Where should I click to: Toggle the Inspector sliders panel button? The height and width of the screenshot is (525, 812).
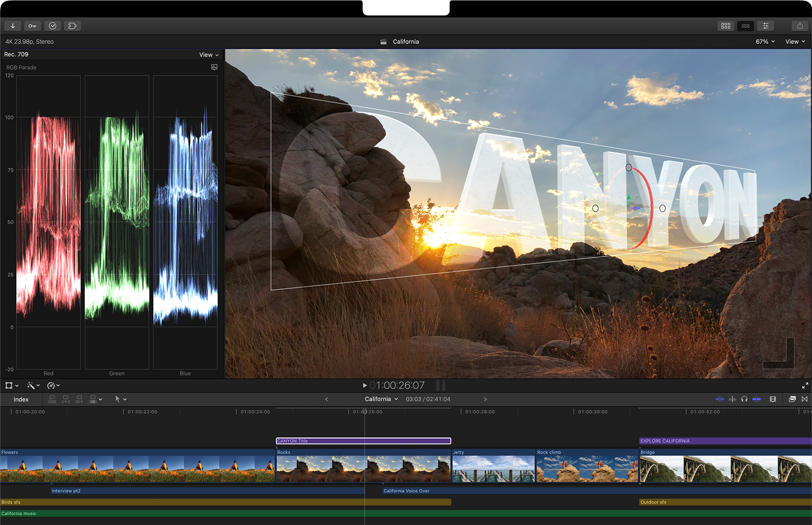click(765, 26)
